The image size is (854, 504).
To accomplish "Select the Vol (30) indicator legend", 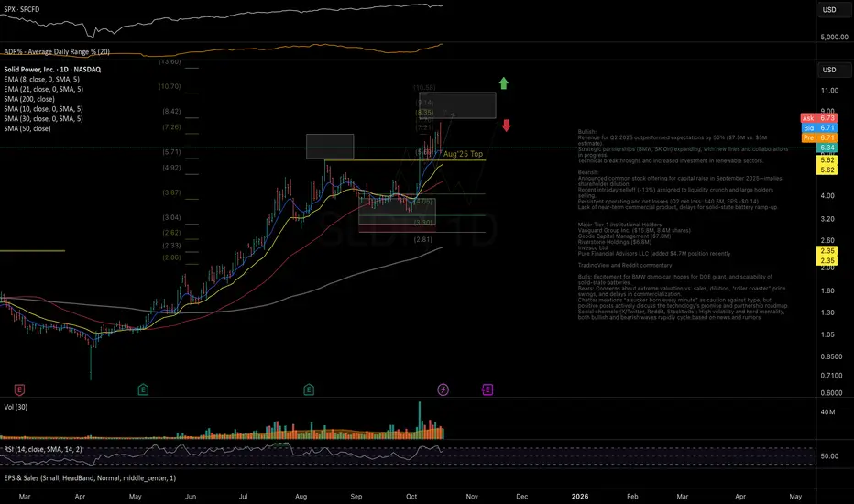I will pyautogui.click(x=16, y=407).
